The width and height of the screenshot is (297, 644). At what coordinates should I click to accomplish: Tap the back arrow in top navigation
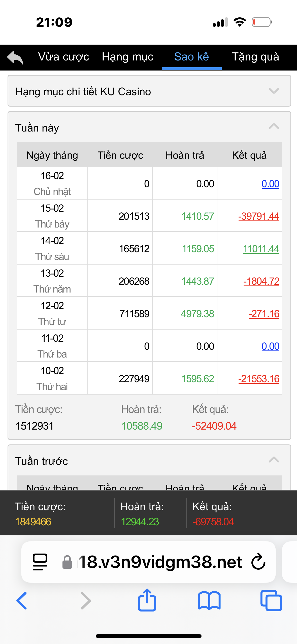coord(15,57)
